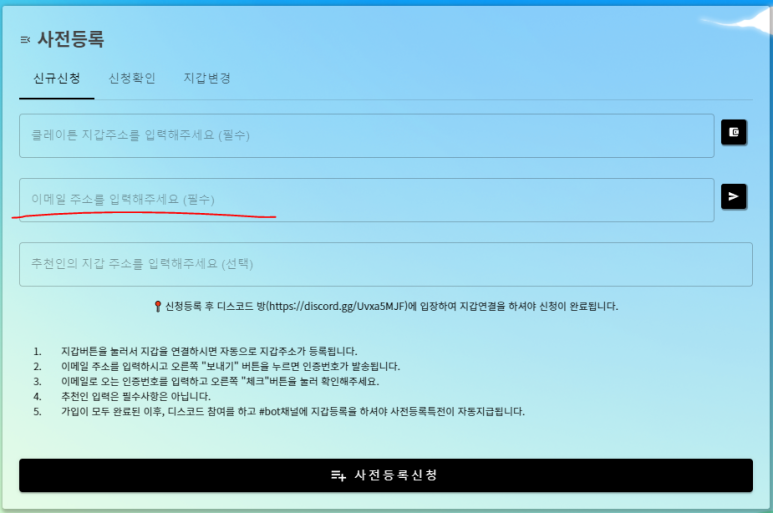This screenshot has height=513, width=773.
Task: Click the Discord notice text with discord.gg link
Action: pyautogui.click(x=391, y=307)
